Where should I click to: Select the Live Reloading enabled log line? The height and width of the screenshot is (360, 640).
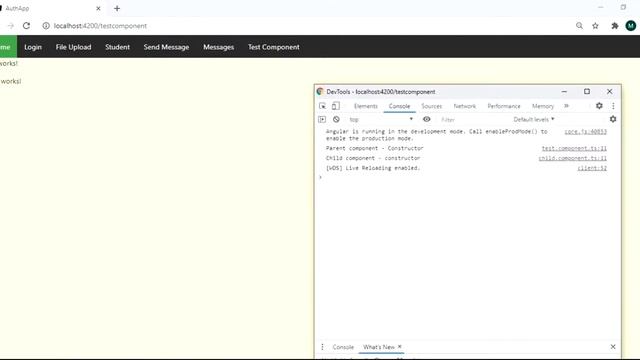(373, 168)
